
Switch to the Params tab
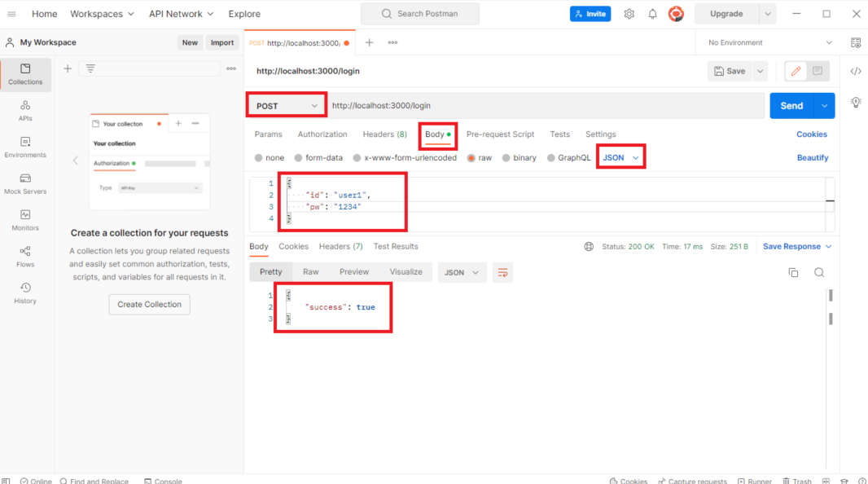point(269,134)
